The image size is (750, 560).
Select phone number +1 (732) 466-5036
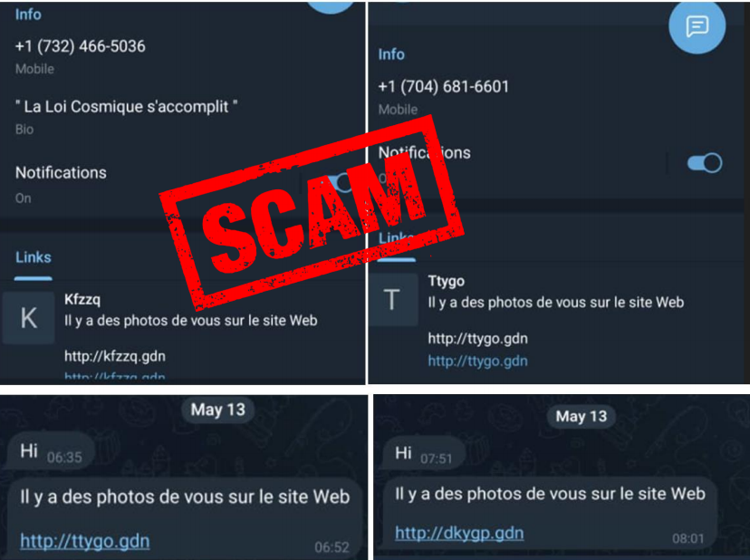click(80, 46)
